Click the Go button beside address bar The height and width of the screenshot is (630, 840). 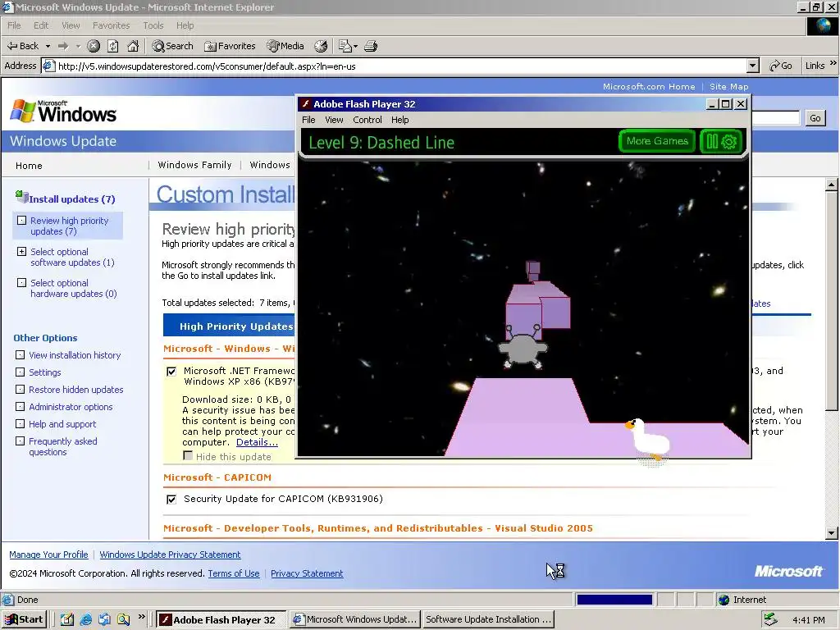click(x=781, y=66)
